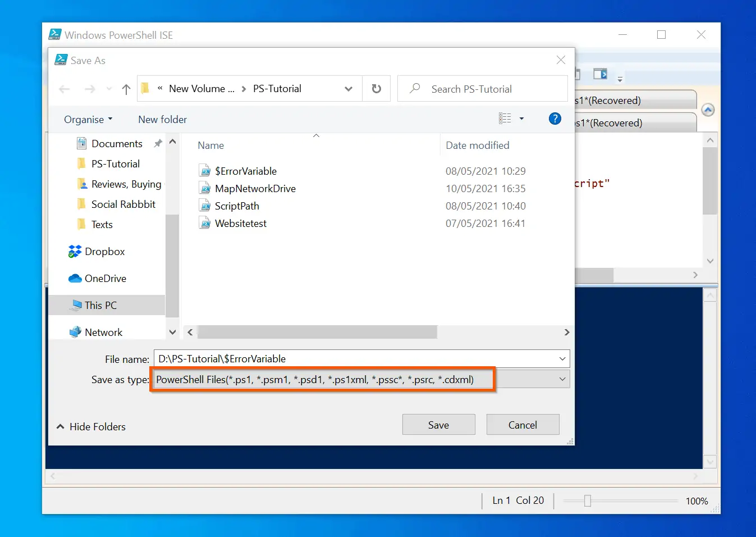Image resolution: width=756 pixels, height=537 pixels.
Task: Click the 10/05/2021 16:35 date cell
Action: [x=485, y=189]
